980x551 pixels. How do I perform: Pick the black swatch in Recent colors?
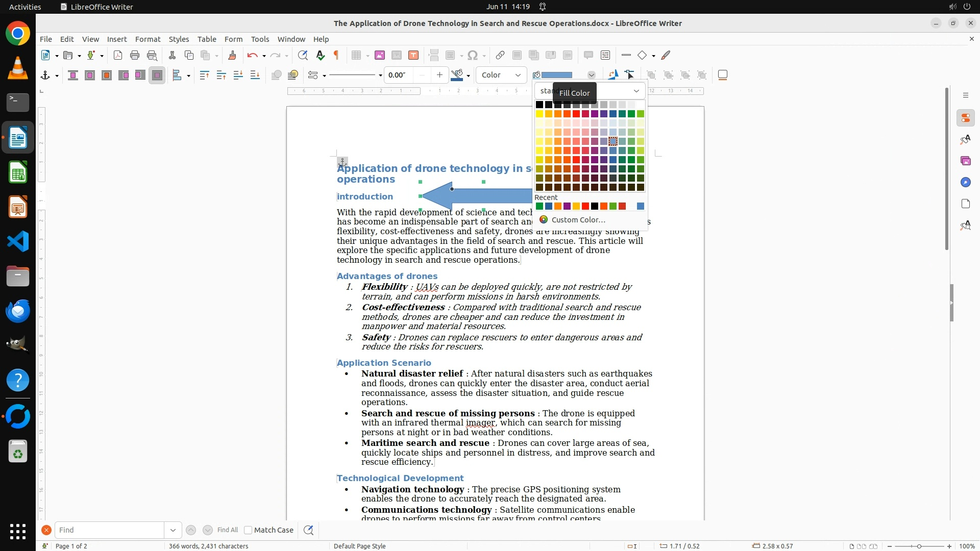click(595, 207)
